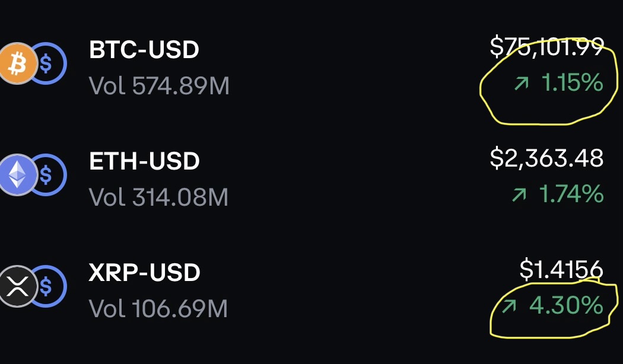Open the BTC-USD trading pair
This screenshot has height=364, width=623.
144,50
